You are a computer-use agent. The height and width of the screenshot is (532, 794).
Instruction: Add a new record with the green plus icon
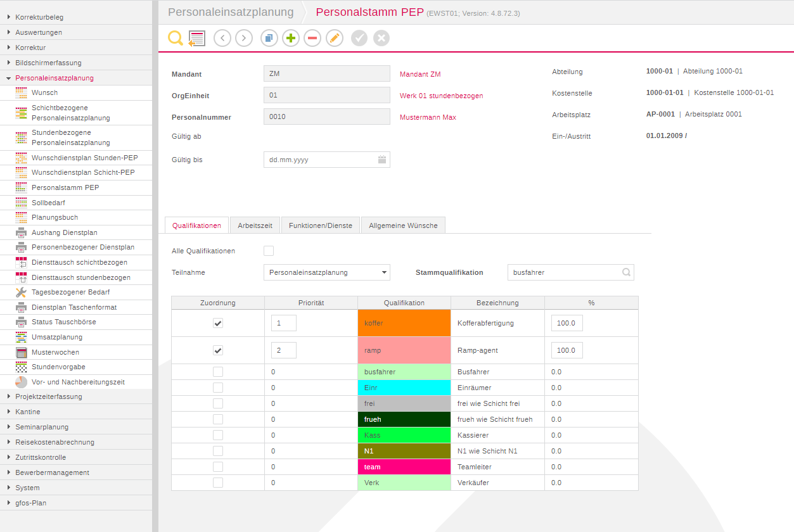pyautogui.click(x=291, y=38)
